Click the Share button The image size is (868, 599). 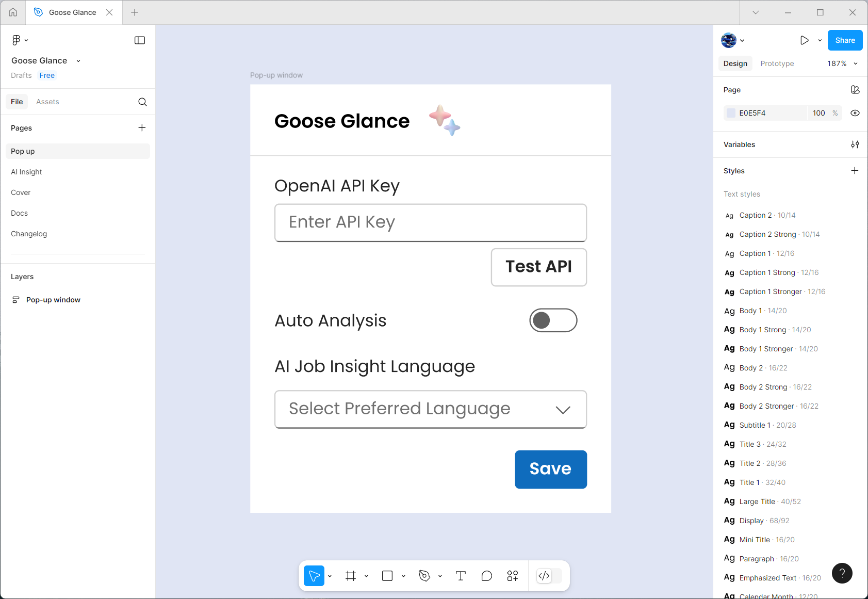tap(845, 40)
